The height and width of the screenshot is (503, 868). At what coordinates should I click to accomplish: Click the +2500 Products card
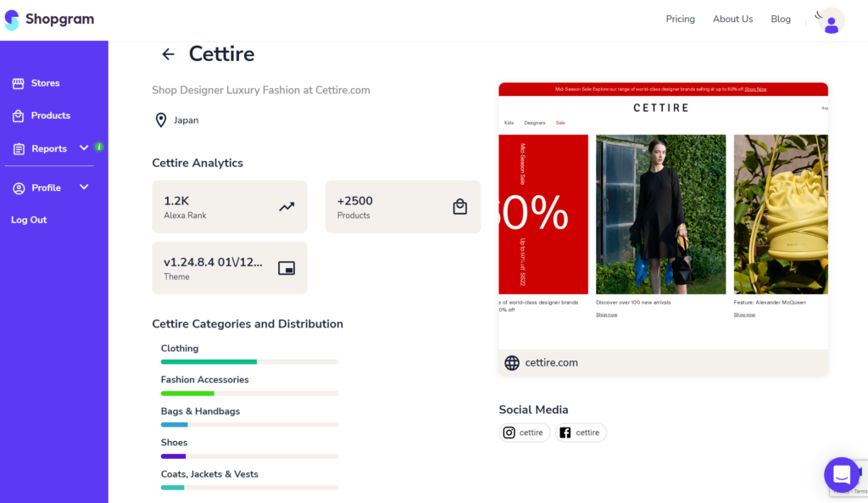click(403, 207)
